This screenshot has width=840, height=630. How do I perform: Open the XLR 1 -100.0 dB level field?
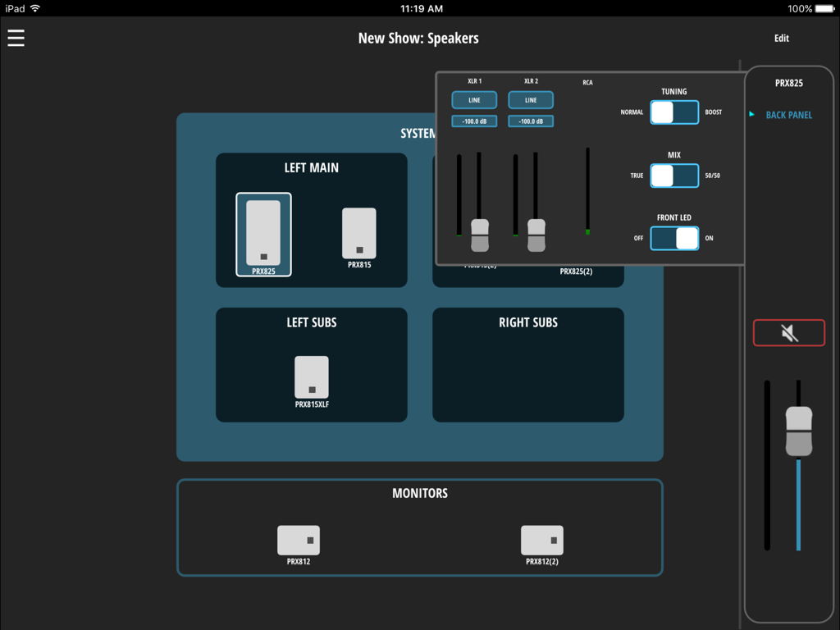coord(474,120)
